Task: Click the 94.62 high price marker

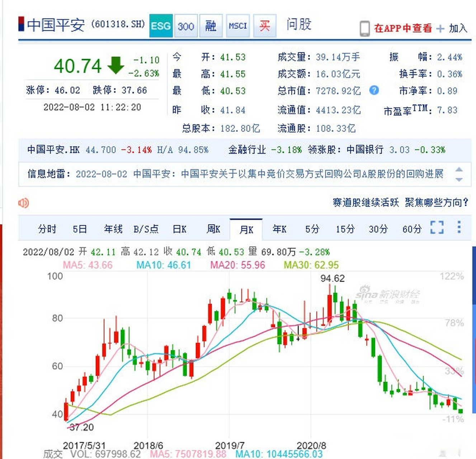Action: [x=333, y=278]
